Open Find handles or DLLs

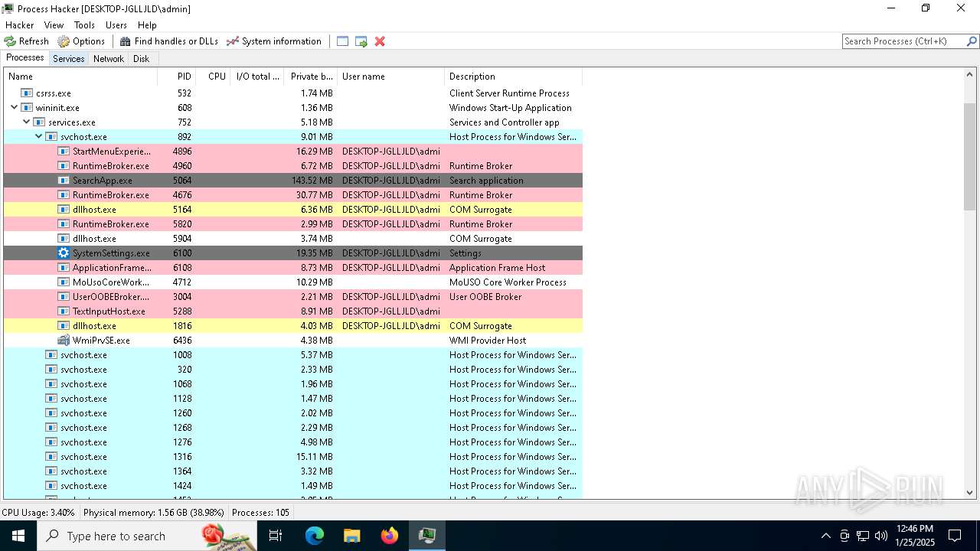pyautogui.click(x=169, y=41)
